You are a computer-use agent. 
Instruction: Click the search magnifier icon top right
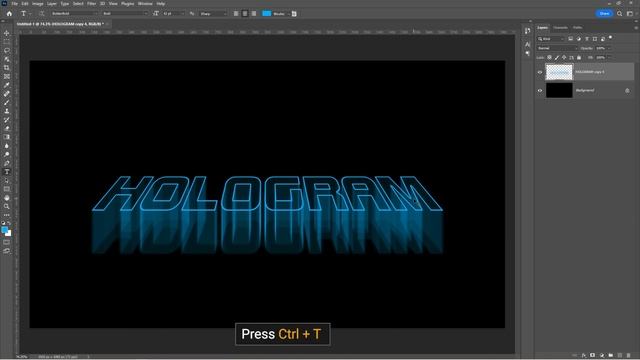(x=620, y=13)
